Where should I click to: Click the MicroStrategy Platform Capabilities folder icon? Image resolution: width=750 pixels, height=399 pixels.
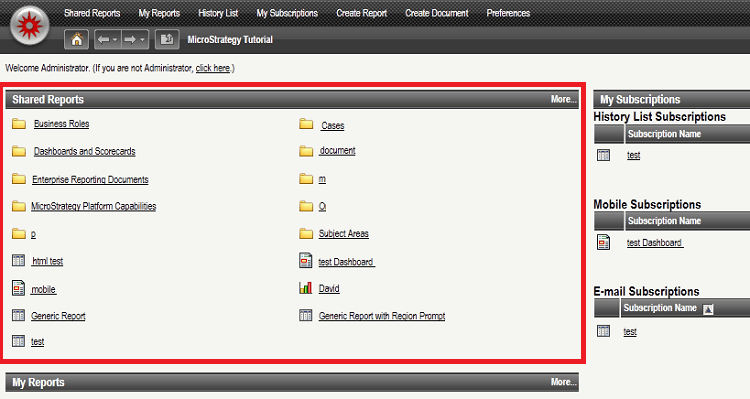pyautogui.click(x=19, y=206)
